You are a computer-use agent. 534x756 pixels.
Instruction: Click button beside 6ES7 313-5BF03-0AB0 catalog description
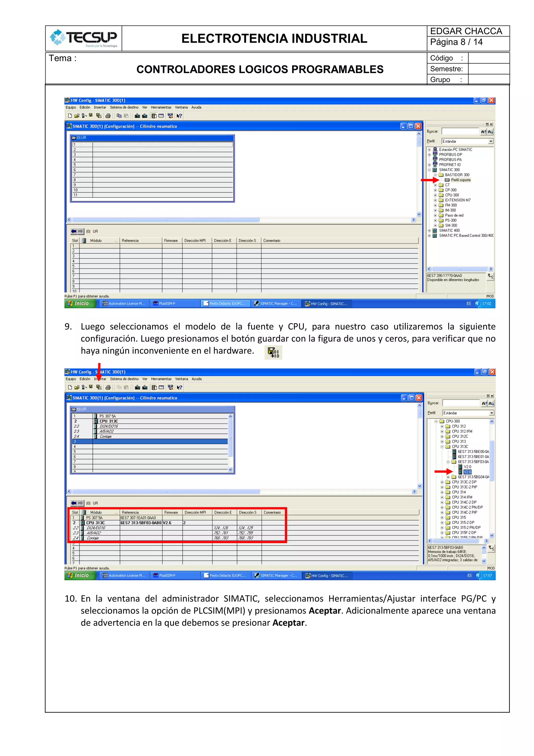click(x=491, y=548)
